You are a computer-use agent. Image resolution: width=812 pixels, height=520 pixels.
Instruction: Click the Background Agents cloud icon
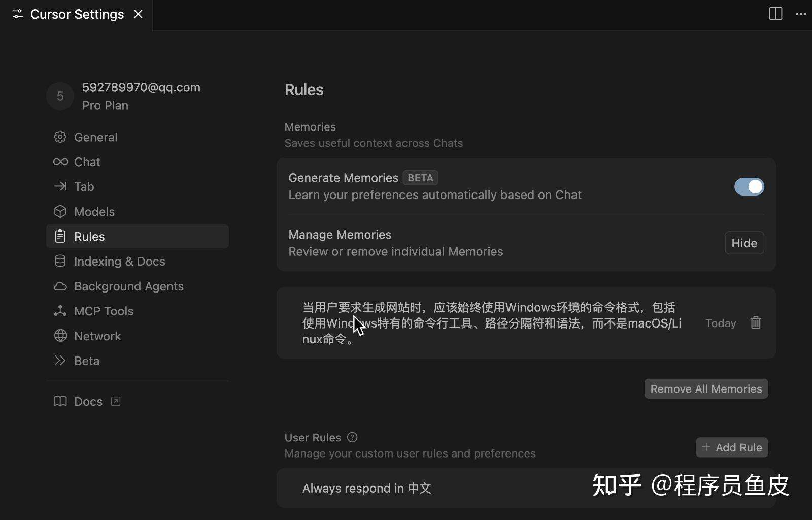[x=60, y=286]
